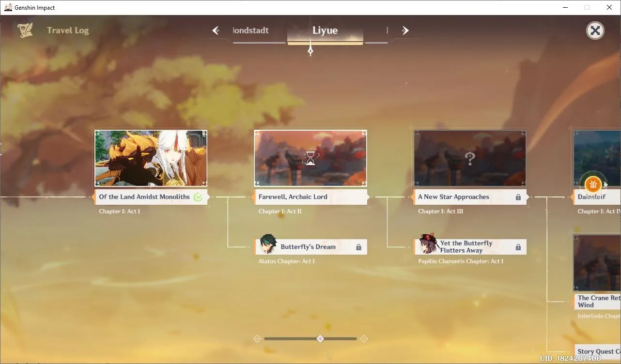Select the Liyue region tab

tap(325, 31)
